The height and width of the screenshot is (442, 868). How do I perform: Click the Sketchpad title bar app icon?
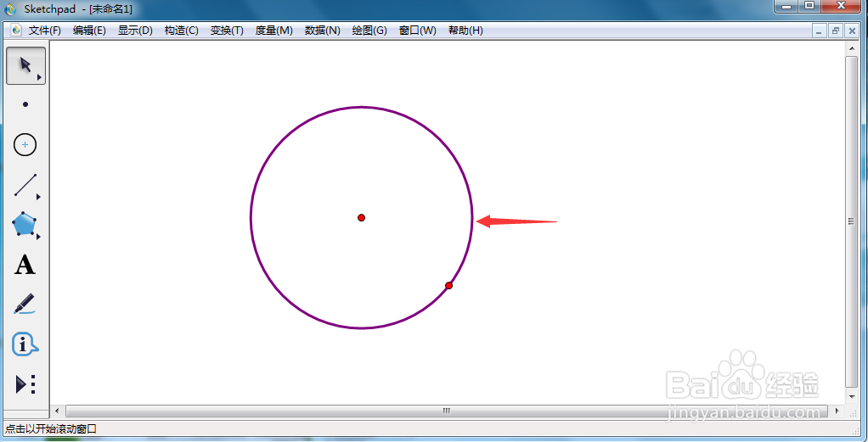[10, 9]
